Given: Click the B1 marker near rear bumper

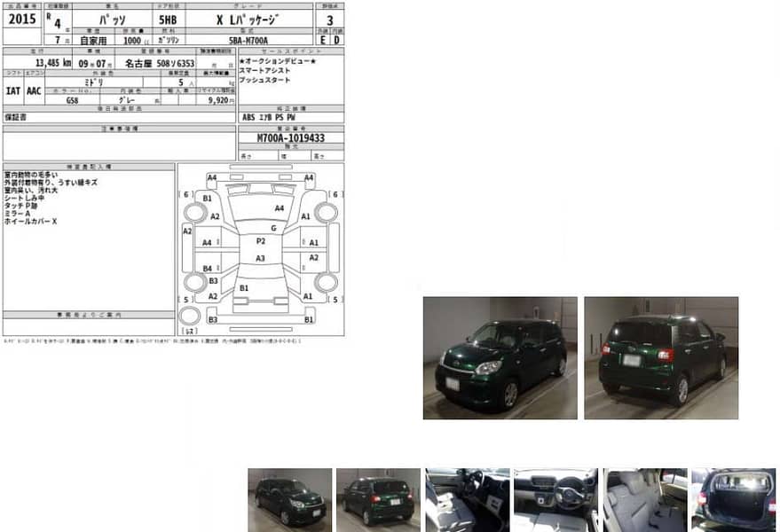Looking at the screenshot, I should point(243,287).
